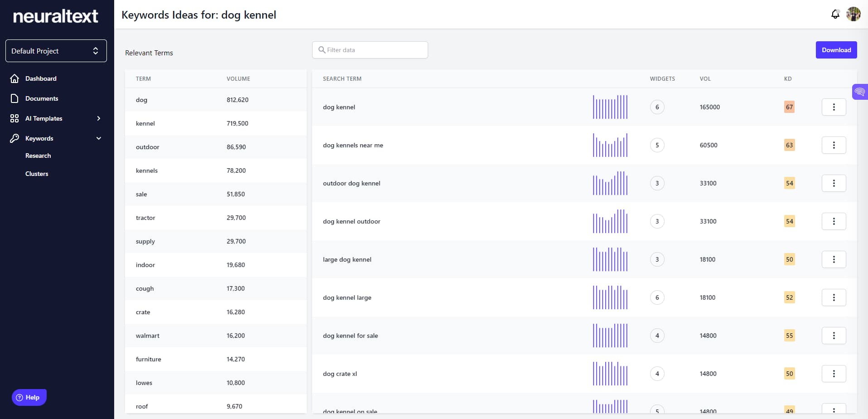Click the Download button
Image resolution: width=868 pixels, height=419 pixels.
point(836,50)
